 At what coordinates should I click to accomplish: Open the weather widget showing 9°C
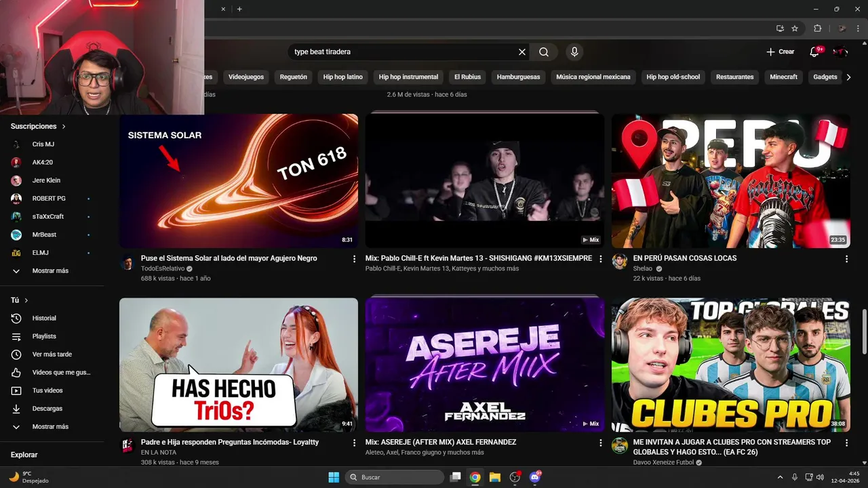[x=29, y=477]
